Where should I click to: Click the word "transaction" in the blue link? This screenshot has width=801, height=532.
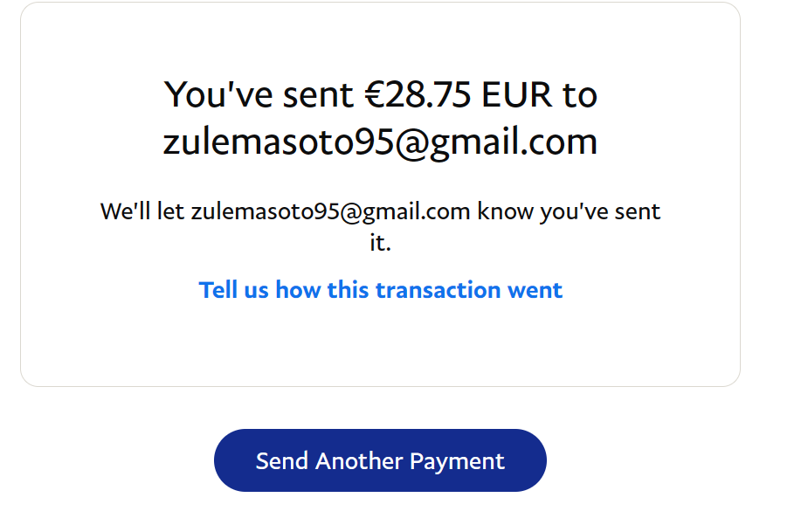click(x=438, y=290)
